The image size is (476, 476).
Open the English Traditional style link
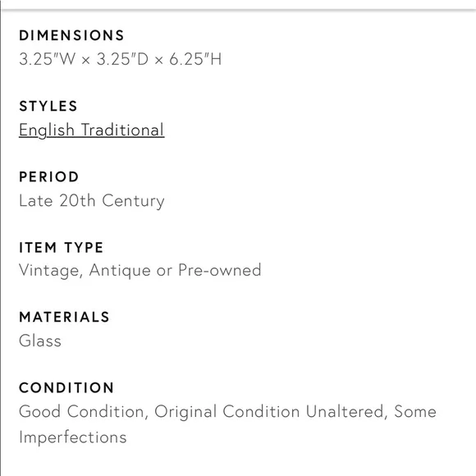[x=91, y=130]
